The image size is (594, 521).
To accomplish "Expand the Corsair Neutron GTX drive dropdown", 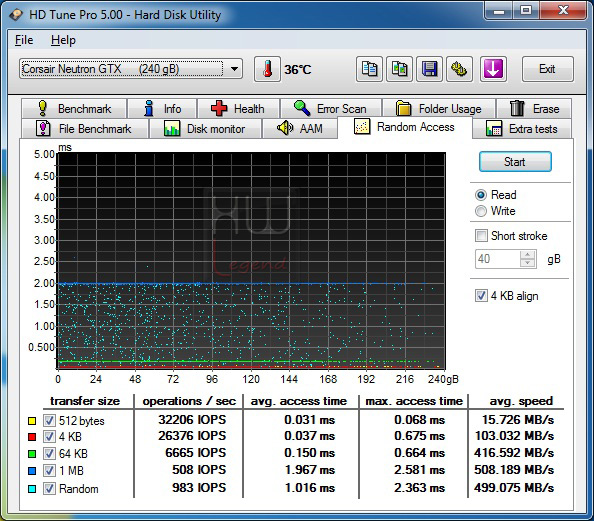I will pos(234,69).
